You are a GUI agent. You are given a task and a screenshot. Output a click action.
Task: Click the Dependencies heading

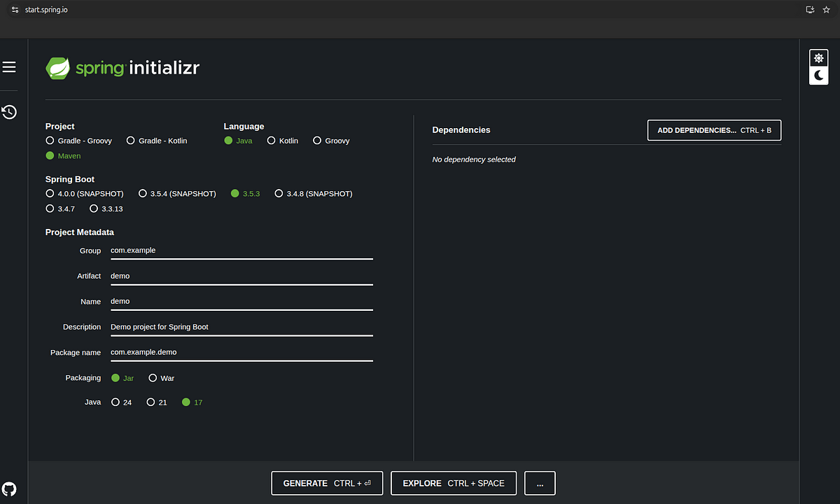pos(461,130)
